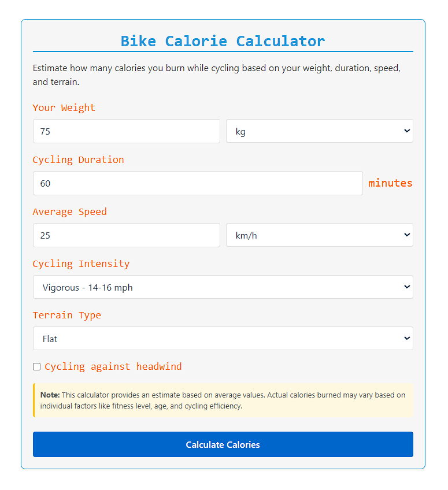
Task: Click the Calculate Calories button to get results
Action: (223, 444)
